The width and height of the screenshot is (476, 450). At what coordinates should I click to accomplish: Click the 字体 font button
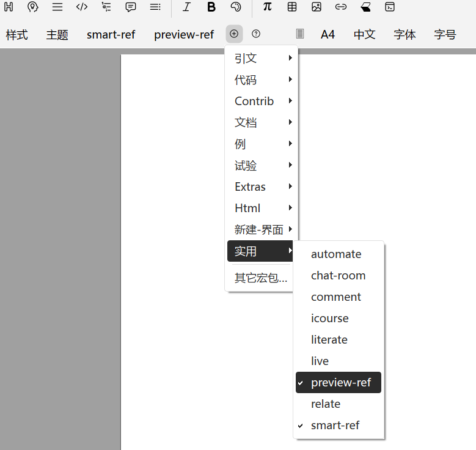tap(405, 35)
